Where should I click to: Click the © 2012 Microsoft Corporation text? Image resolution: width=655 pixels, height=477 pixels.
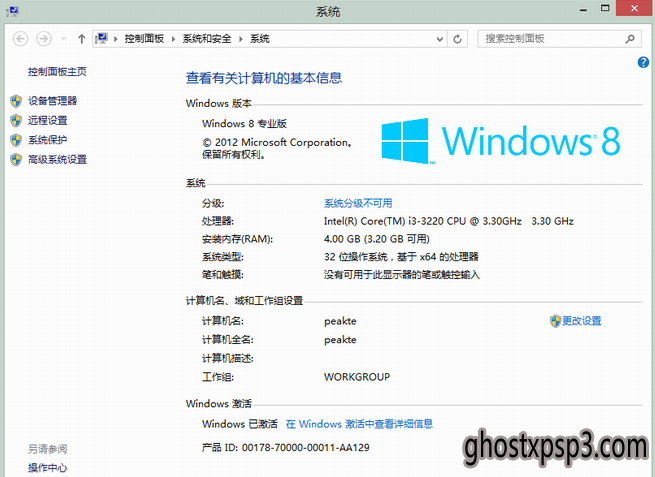(x=277, y=142)
